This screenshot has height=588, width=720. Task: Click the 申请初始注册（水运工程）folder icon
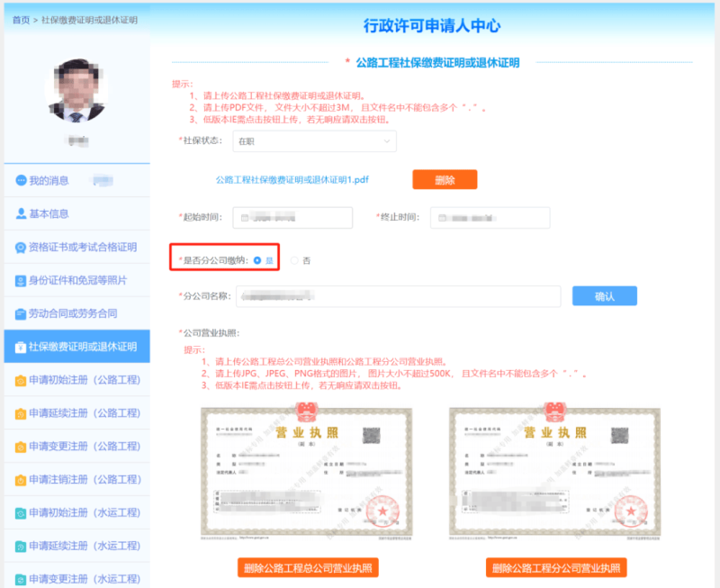20,513
